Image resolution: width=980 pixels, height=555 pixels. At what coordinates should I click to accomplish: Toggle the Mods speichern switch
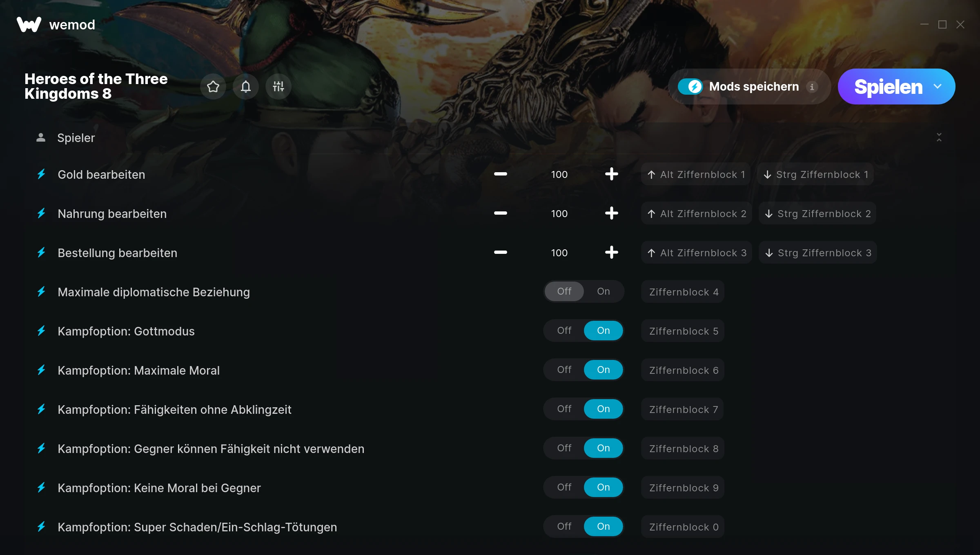pos(690,87)
